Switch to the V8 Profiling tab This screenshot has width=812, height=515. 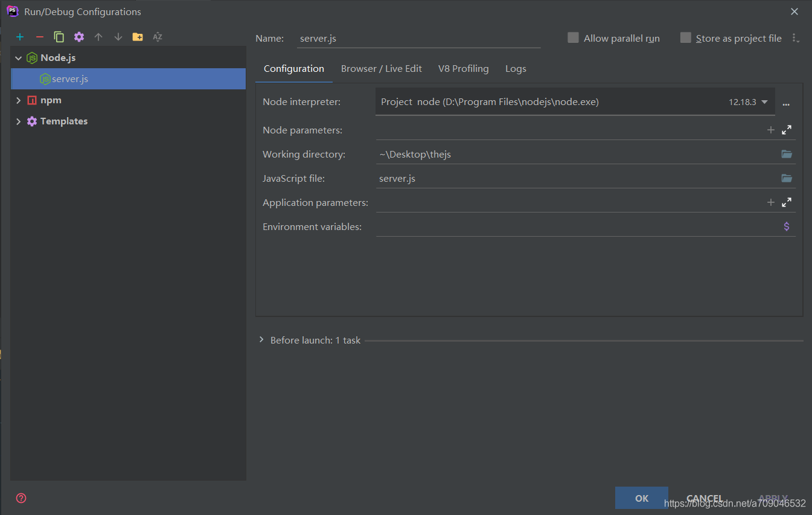coord(463,68)
